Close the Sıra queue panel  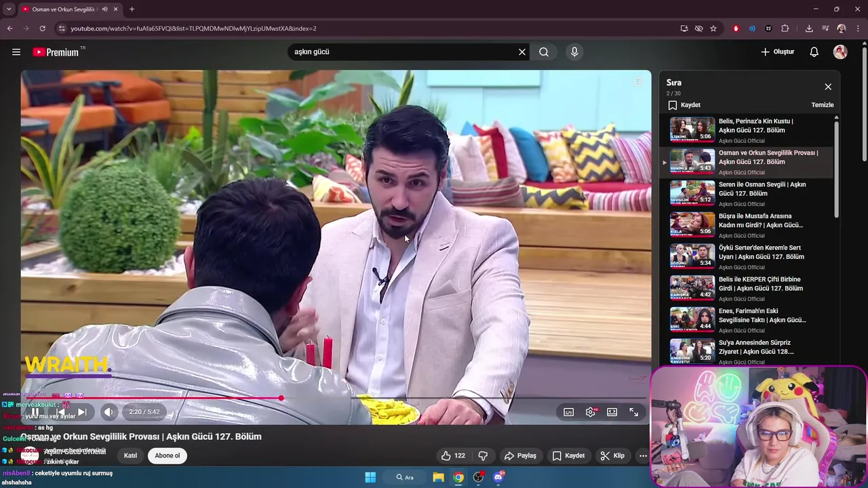(828, 87)
